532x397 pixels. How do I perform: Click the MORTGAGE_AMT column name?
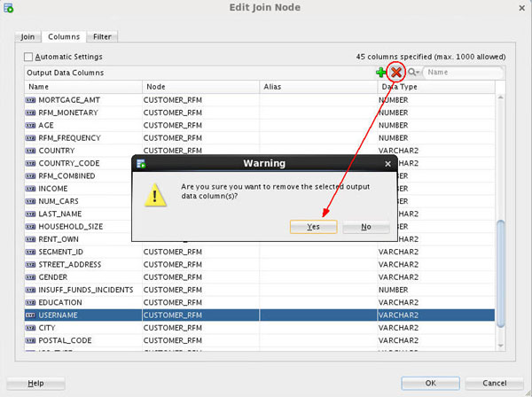click(69, 100)
